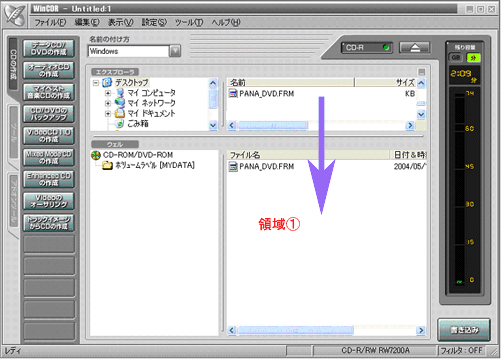
Task: Switch remaining capacity display to GB
Action: (456, 57)
